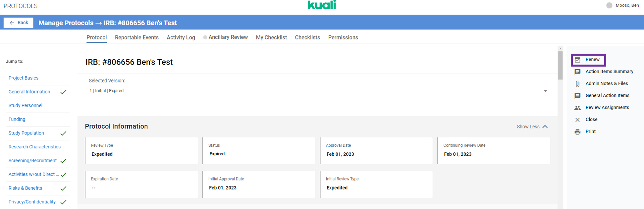Open Action Items Summary comment icon
Screen dimensions: 644x209
[x=577, y=72]
